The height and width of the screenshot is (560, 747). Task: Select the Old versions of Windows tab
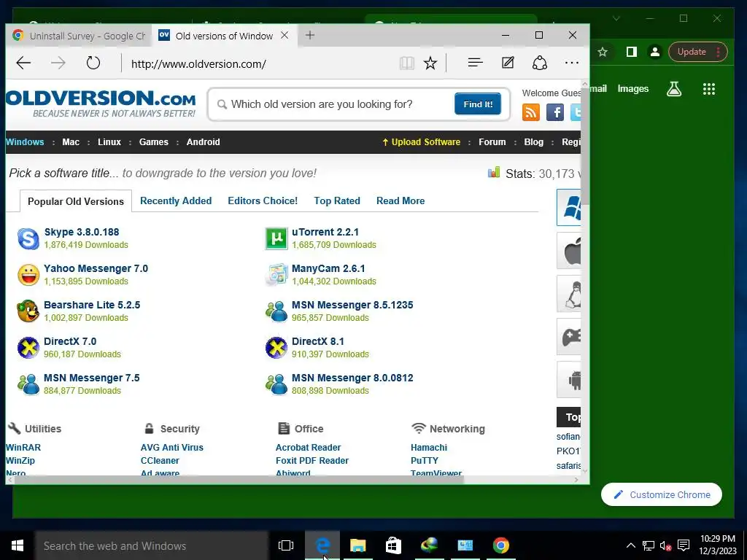(224, 36)
